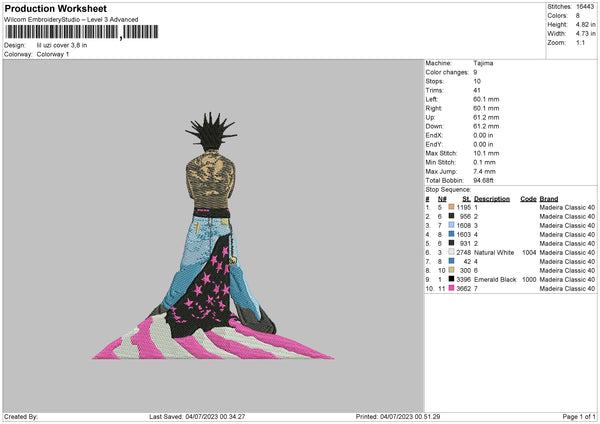Click 'Madeira Classic 40' in stop row 10
The width and height of the screenshot is (600, 424).
pyautogui.click(x=567, y=289)
